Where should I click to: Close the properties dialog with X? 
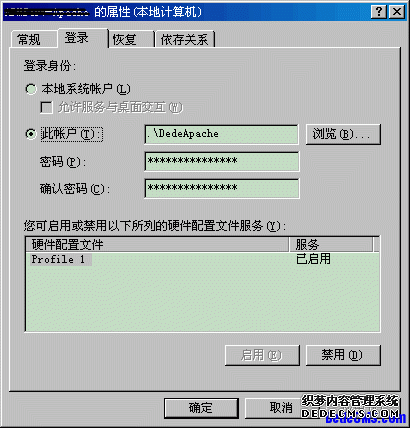397,12
